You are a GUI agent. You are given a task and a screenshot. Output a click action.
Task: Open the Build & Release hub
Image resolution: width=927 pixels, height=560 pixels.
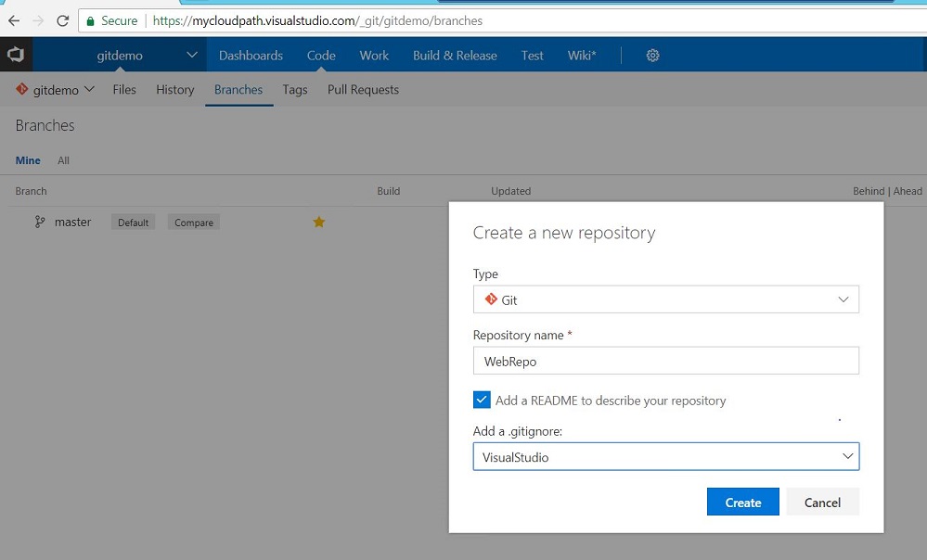click(x=455, y=56)
